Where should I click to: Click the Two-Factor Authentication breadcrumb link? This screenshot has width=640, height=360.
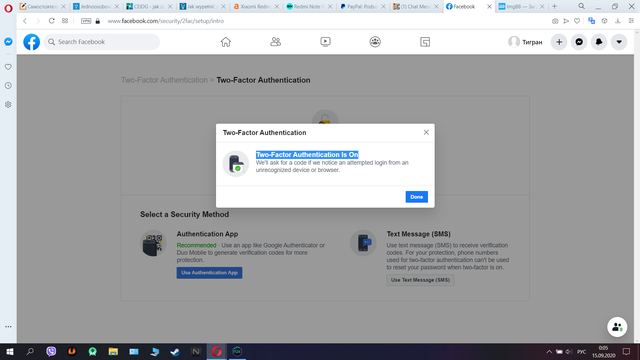[164, 80]
